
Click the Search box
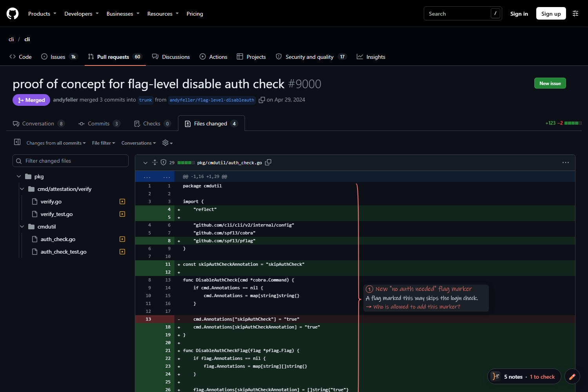pos(463,14)
